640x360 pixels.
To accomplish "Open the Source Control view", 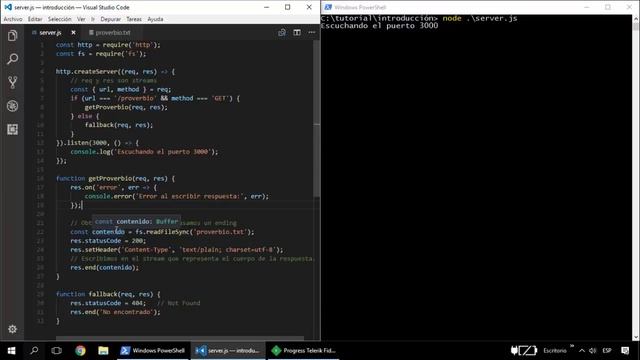I will [x=12, y=82].
